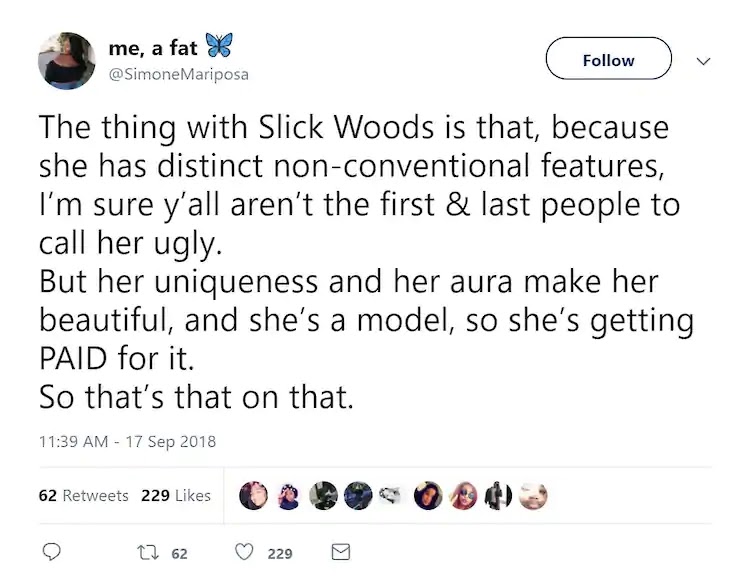The height and width of the screenshot is (584, 741).
Task: View the 62 Retweets list
Action: [84, 495]
